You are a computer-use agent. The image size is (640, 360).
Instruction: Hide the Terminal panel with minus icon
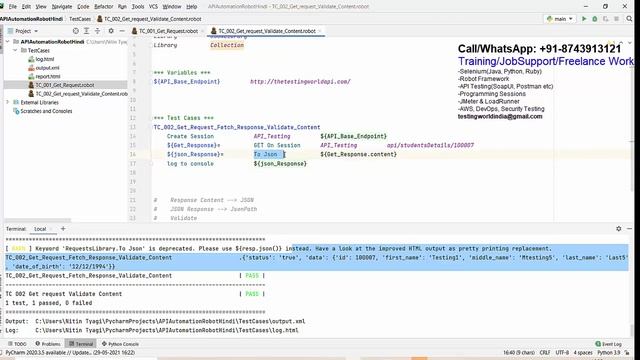[x=629, y=229]
